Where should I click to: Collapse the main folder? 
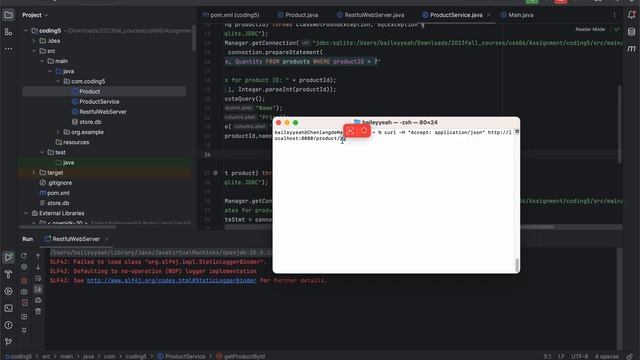(x=42, y=61)
